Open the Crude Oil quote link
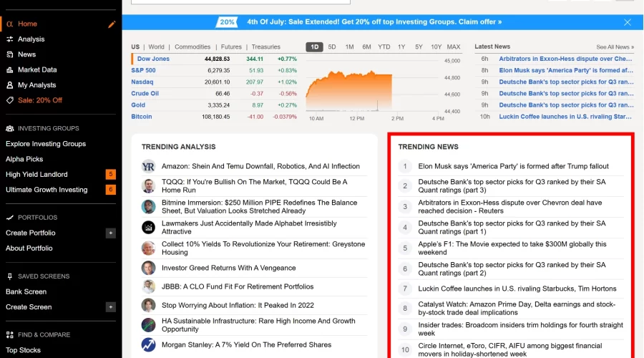 tap(145, 93)
